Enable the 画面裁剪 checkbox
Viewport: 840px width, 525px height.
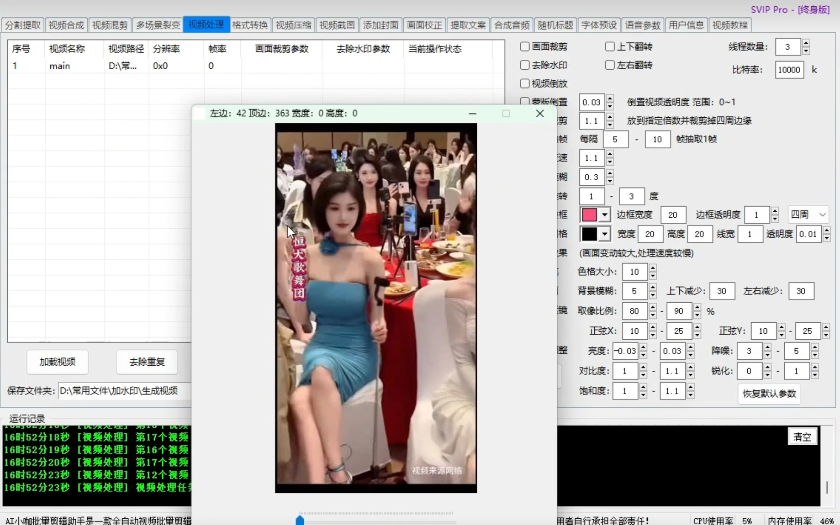(526, 47)
